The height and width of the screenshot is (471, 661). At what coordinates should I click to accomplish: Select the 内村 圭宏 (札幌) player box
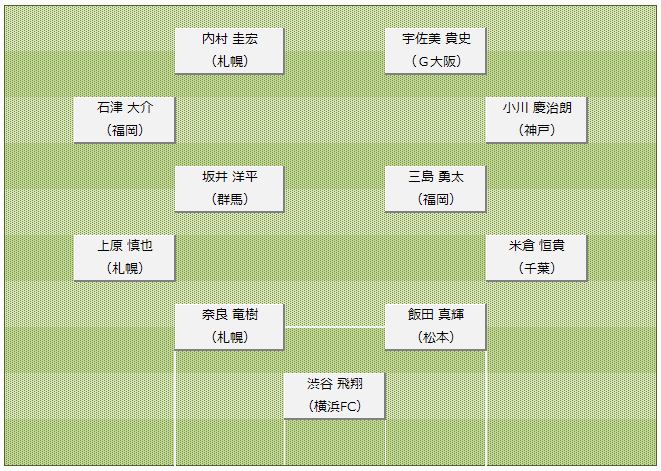[x=229, y=51]
